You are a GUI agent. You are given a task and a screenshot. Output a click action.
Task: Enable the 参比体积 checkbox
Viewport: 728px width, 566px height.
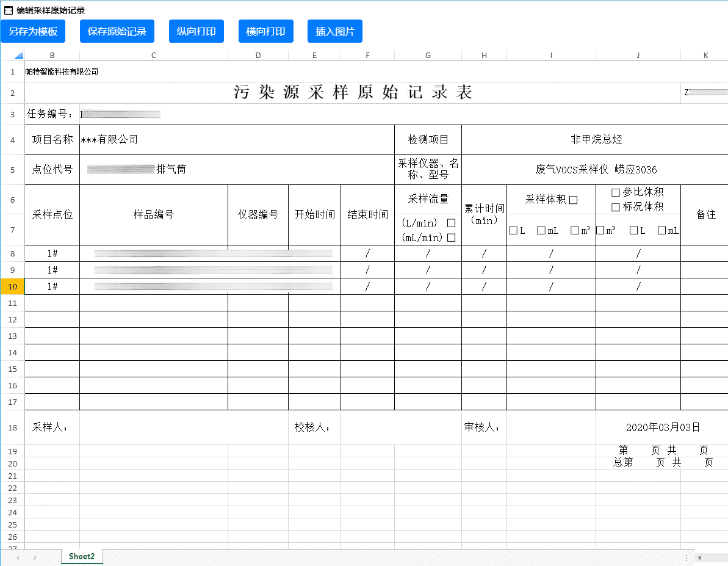coord(616,192)
